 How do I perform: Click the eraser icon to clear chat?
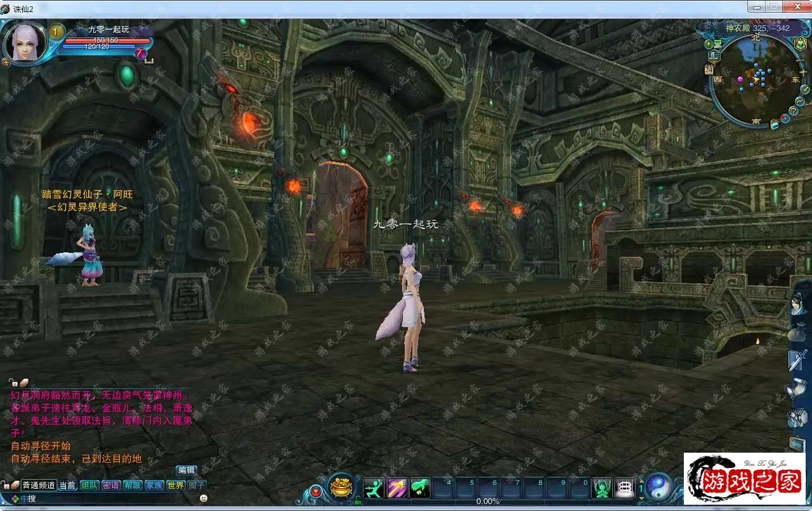[x=24, y=382]
